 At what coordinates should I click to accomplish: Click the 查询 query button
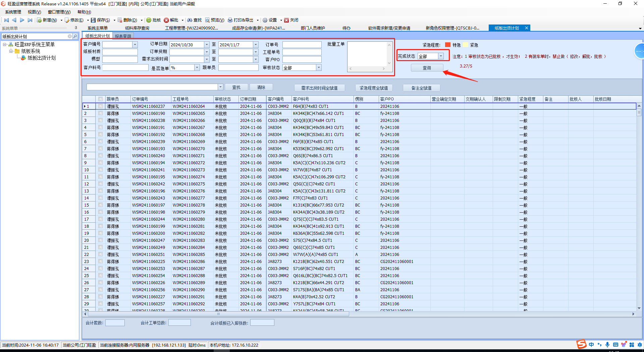point(427,68)
